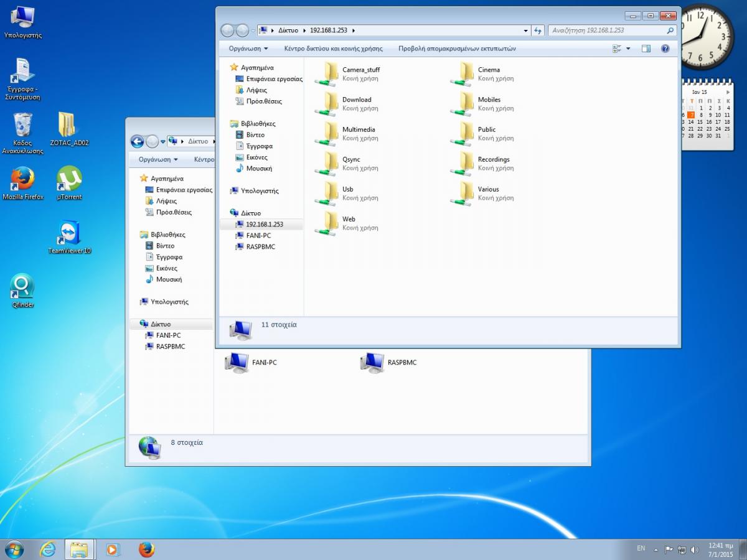Image resolution: width=747 pixels, height=560 pixels.
Task: Open the view options dropdown arrow
Action: click(628, 49)
